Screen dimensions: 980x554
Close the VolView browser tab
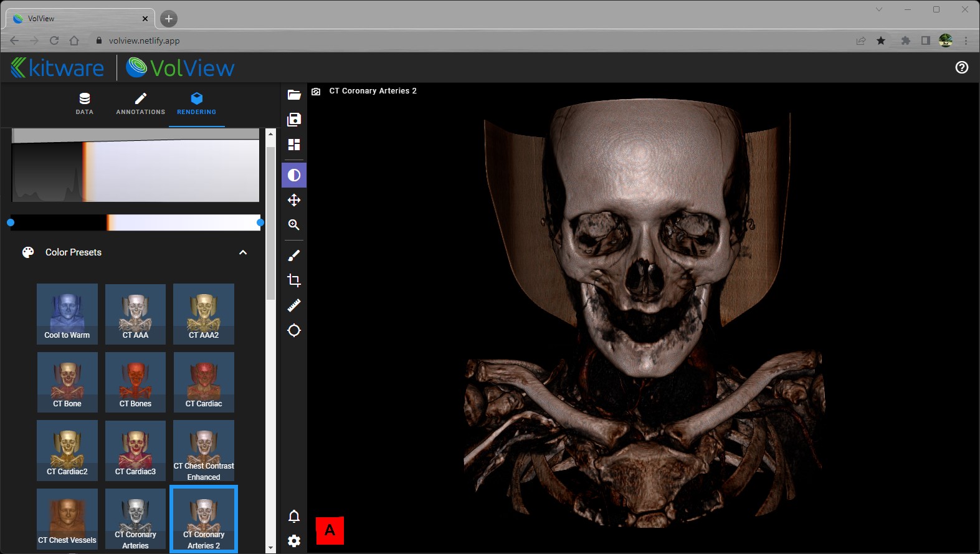(145, 19)
